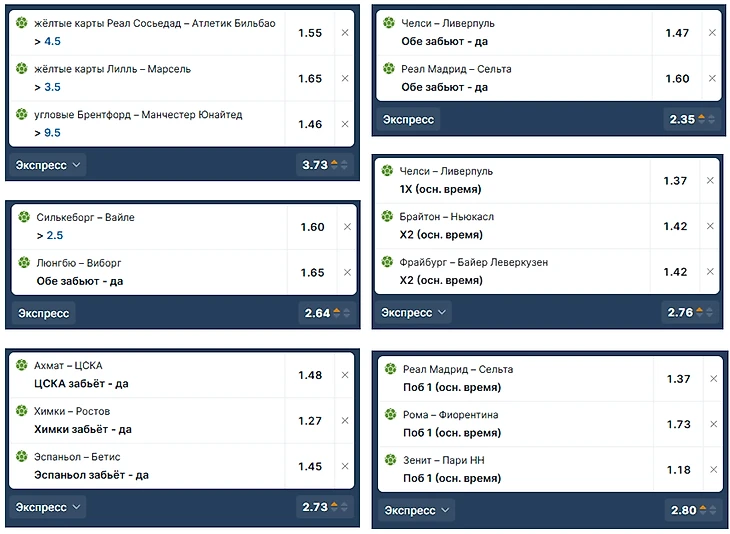730x534 pixels.
Task: Click the 1.60 odds for Реал Мадрид – Сельта
Action: click(677, 78)
